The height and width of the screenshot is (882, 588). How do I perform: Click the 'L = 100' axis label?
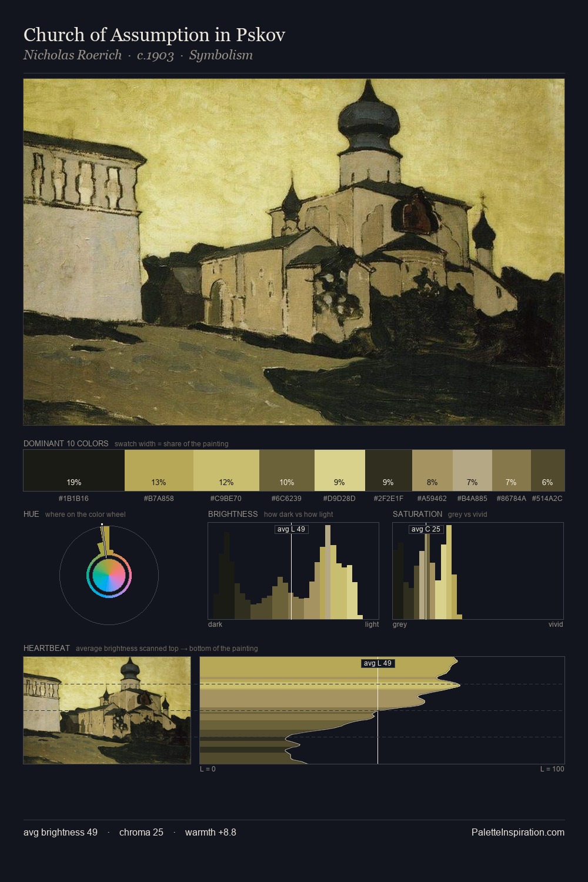(x=552, y=769)
